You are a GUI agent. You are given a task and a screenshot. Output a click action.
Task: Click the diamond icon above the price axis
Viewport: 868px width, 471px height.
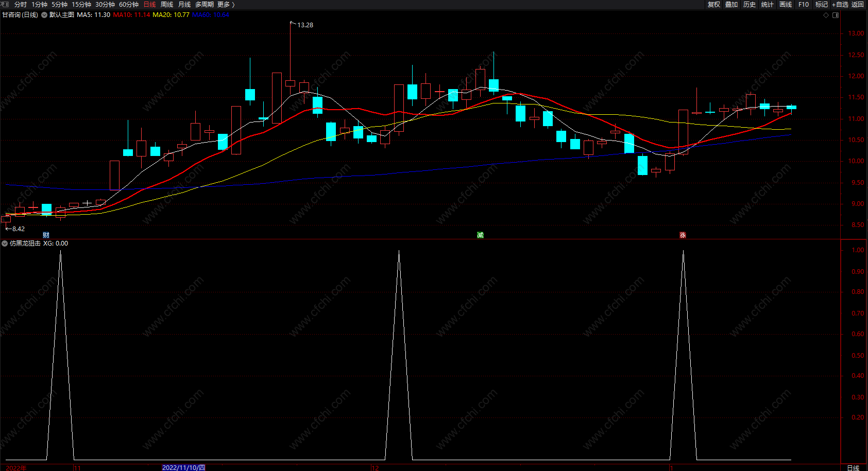pyautogui.click(x=826, y=15)
